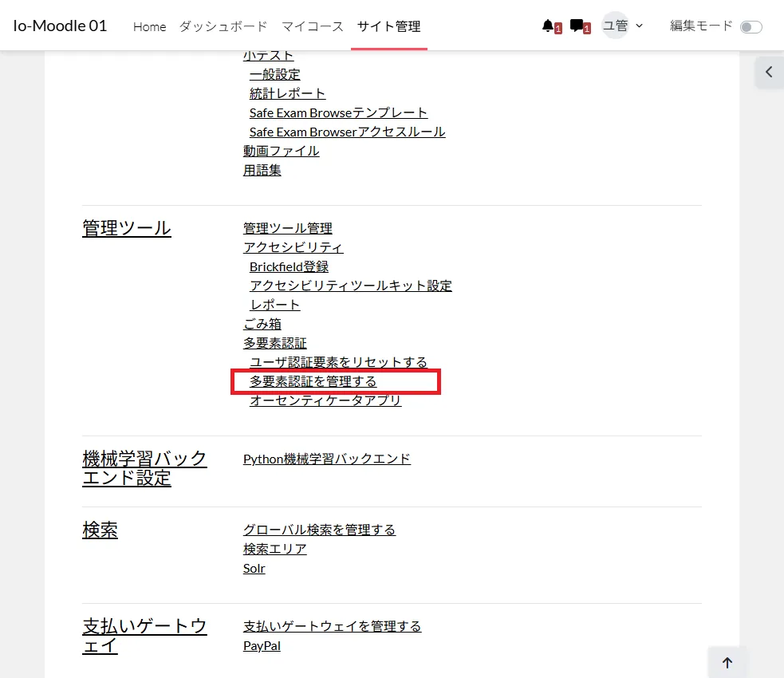Open the アクセシビリティ link
This screenshot has height=678, width=784.
(x=294, y=247)
